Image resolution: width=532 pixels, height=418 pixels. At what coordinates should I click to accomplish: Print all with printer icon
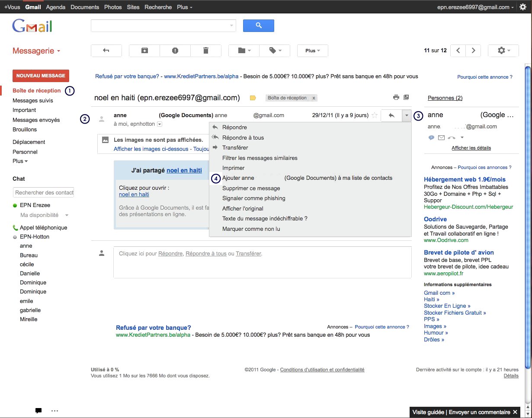(396, 97)
